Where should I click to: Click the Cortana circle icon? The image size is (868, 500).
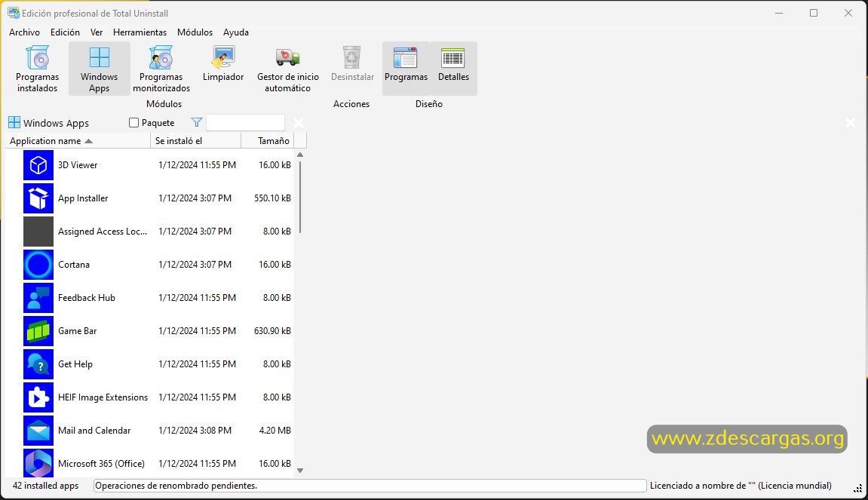(38, 265)
